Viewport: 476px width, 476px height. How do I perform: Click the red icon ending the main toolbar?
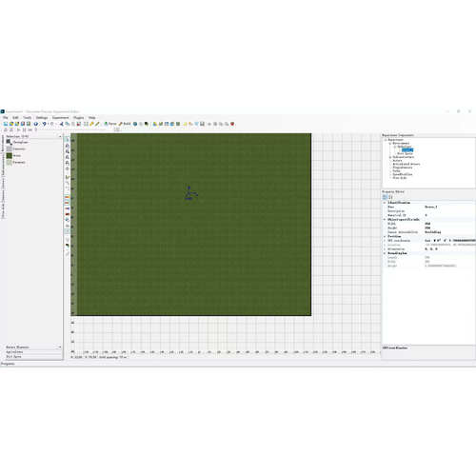click(232, 124)
